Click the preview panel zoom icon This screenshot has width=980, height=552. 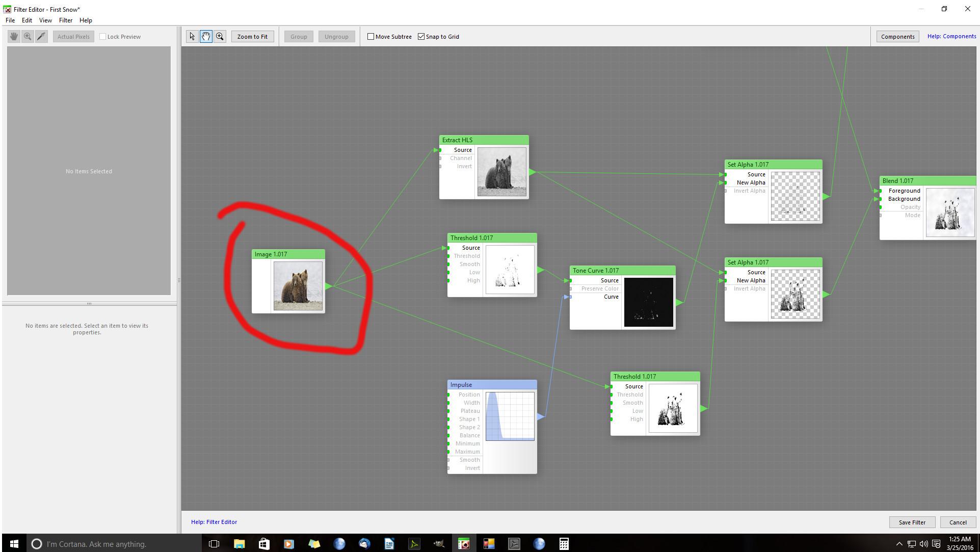pyautogui.click(x=28, y=37)
